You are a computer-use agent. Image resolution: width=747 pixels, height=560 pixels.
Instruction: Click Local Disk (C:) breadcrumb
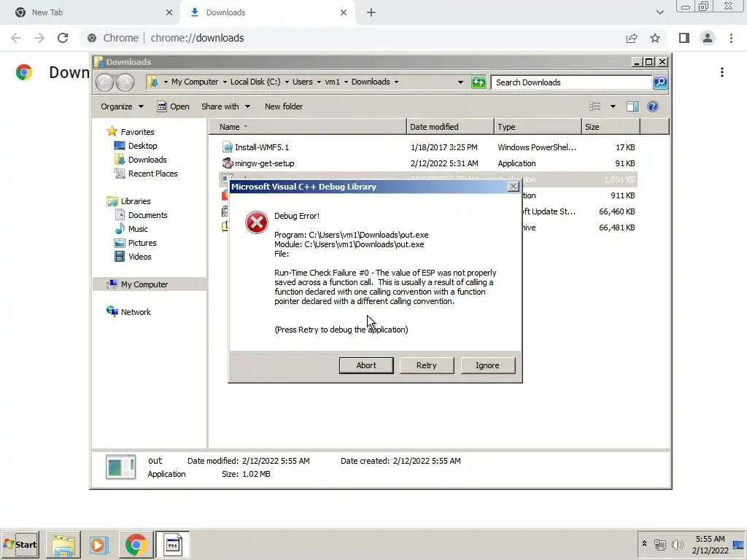click(255, 82)
